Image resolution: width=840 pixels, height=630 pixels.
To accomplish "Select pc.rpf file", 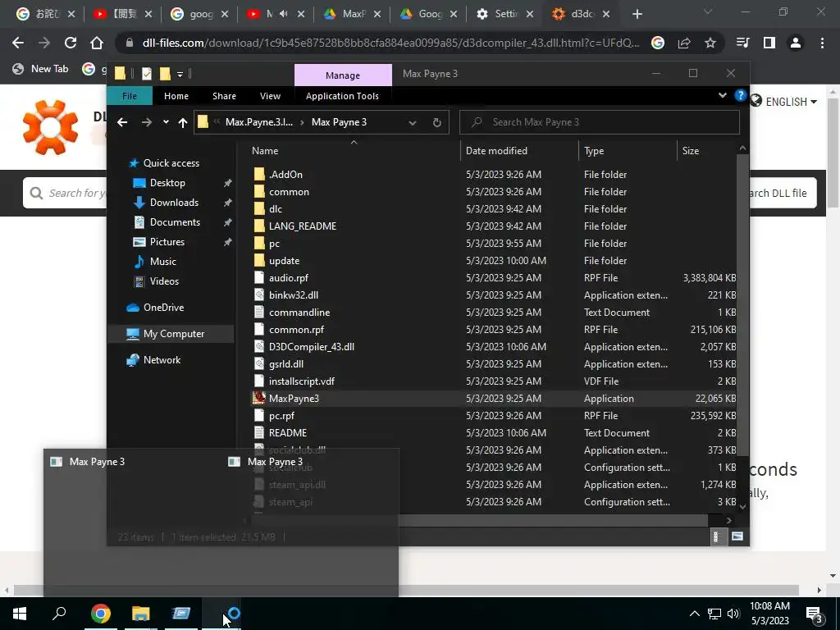I will pos(282,416).
